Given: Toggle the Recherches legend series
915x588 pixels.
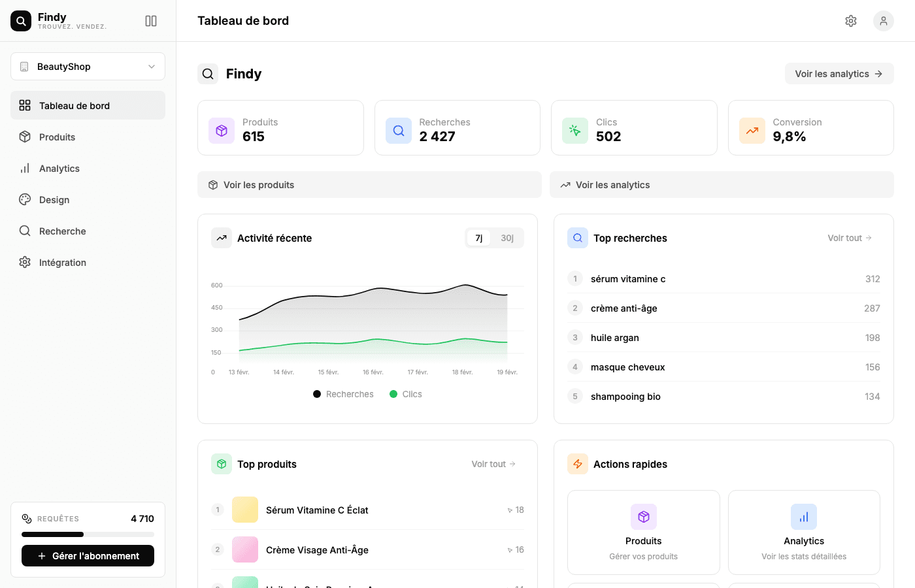Looking at the screenshot, I should (x=343, y=394).
